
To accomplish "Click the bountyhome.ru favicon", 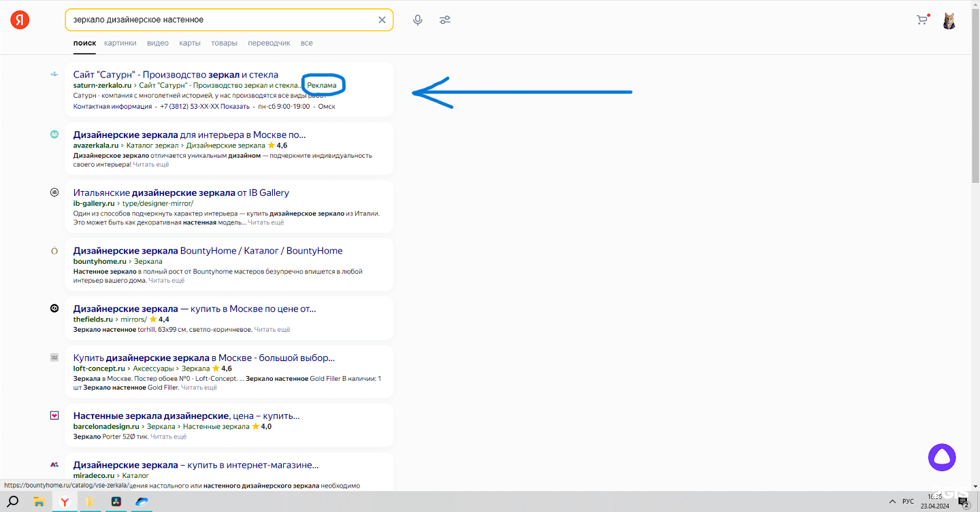I will [x=54, y=251].
